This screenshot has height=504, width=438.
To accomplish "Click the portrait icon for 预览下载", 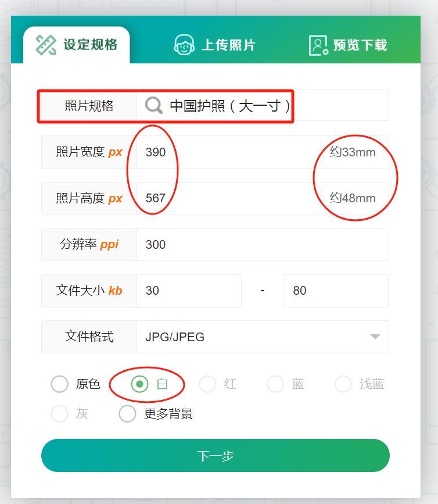I will [318, 45].
